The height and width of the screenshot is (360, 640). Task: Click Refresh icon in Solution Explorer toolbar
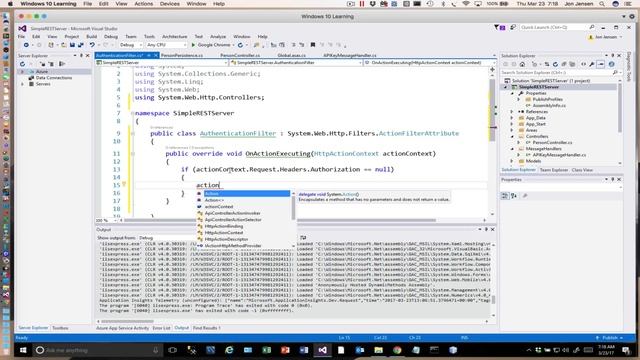click(x=555, y=64)
